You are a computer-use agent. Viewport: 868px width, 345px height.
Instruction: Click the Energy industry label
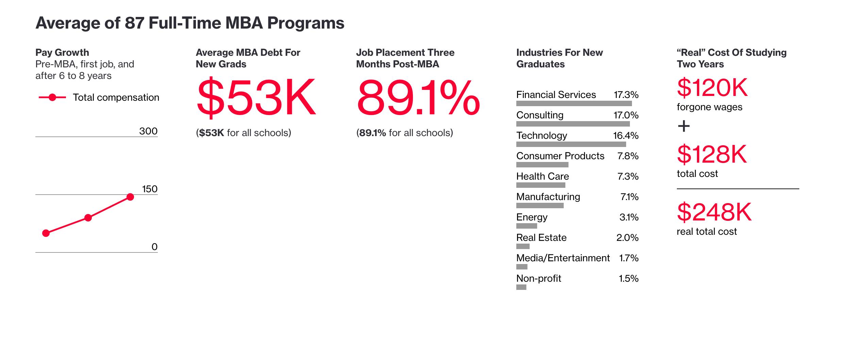click(532, 217)
